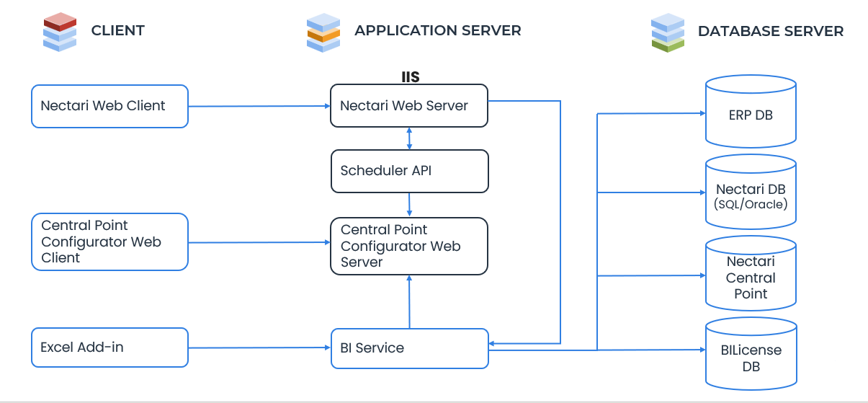The height and width of the screenshot is (403, 868).
Task: Click the orange Application Server stack icon
Action: point(323,32)
